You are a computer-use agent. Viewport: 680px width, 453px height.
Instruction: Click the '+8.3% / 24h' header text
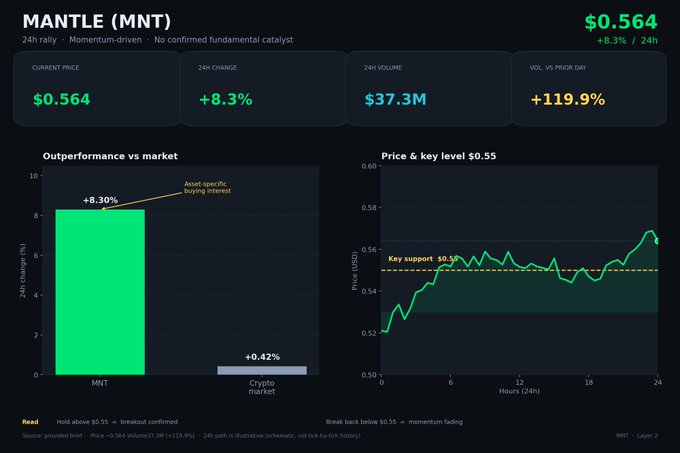[627, 40]
